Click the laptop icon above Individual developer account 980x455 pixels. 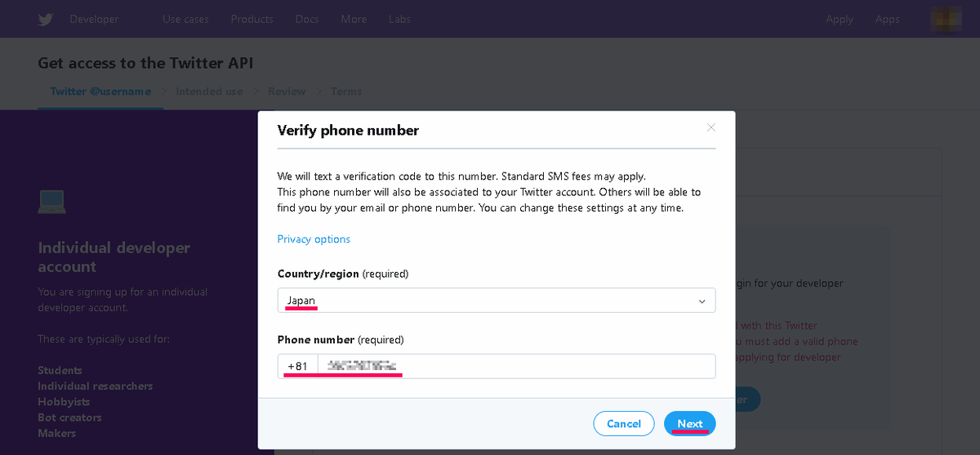[52, 201]
